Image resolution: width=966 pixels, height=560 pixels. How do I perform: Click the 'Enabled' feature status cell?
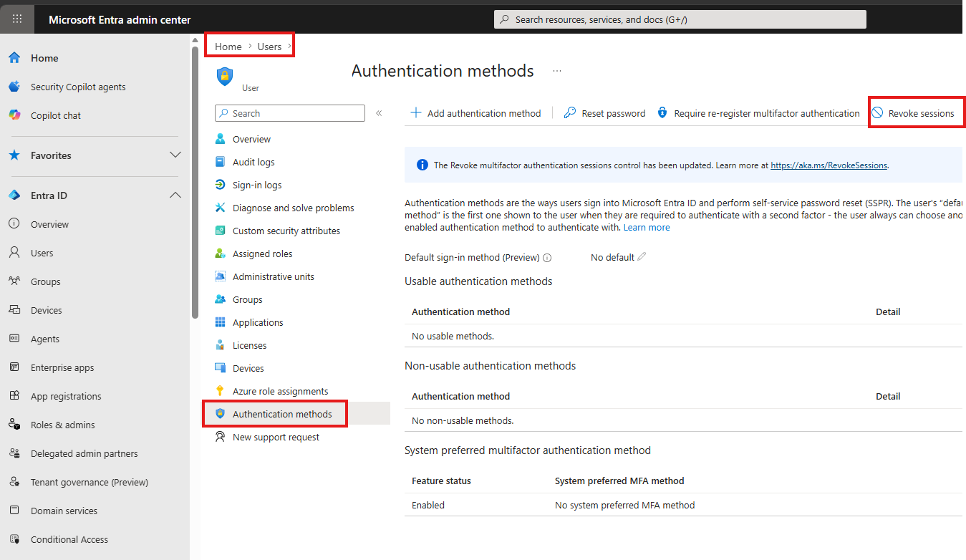[428, 505]
